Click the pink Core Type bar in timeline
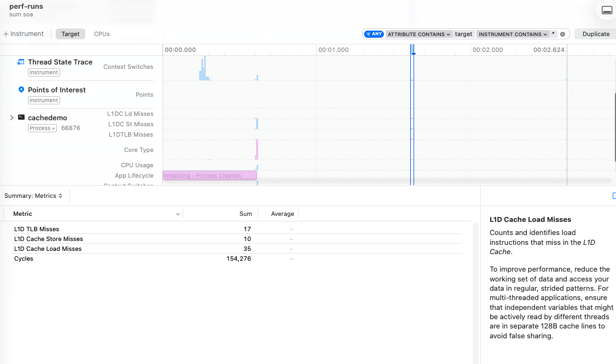Image resolution: width=616 pixels, height=364 pixels. point(257,149)
